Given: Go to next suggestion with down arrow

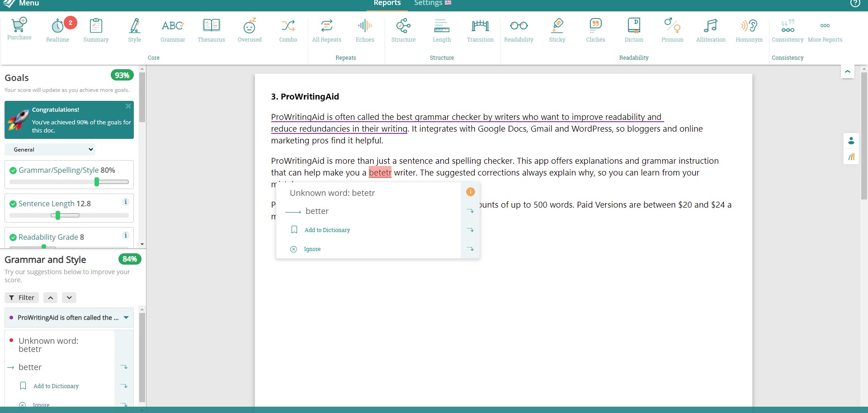Looking at the screenshot, I should [69, 298].
